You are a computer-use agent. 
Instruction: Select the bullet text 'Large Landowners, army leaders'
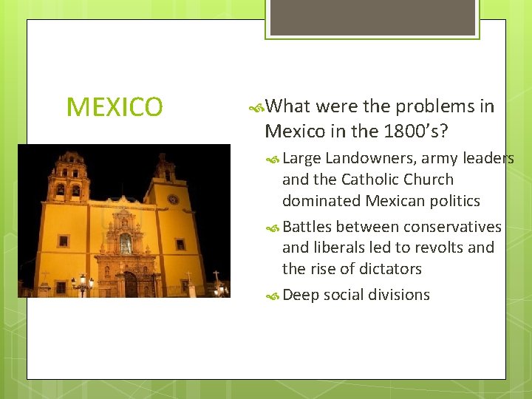pos(398,158)
